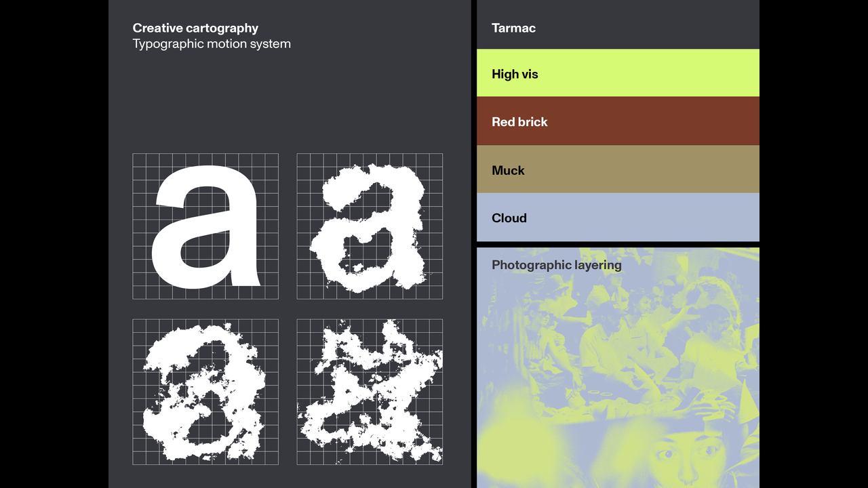Click the "High vis" text label
The height and width of the screenshot is (488, 868).
coord(515,74)
